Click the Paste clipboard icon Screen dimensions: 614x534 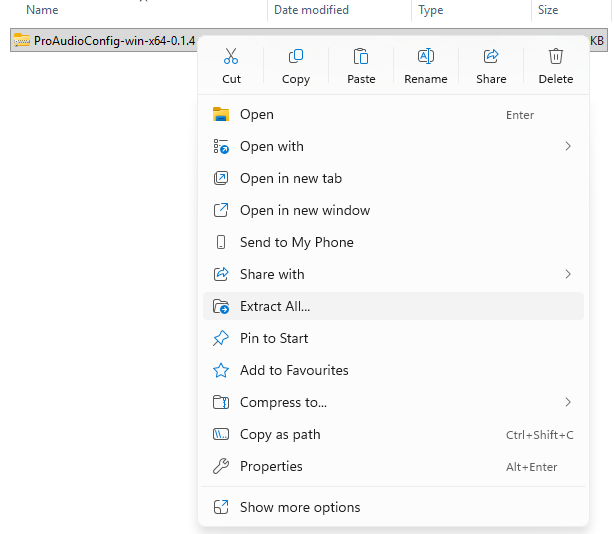[361, 56]
